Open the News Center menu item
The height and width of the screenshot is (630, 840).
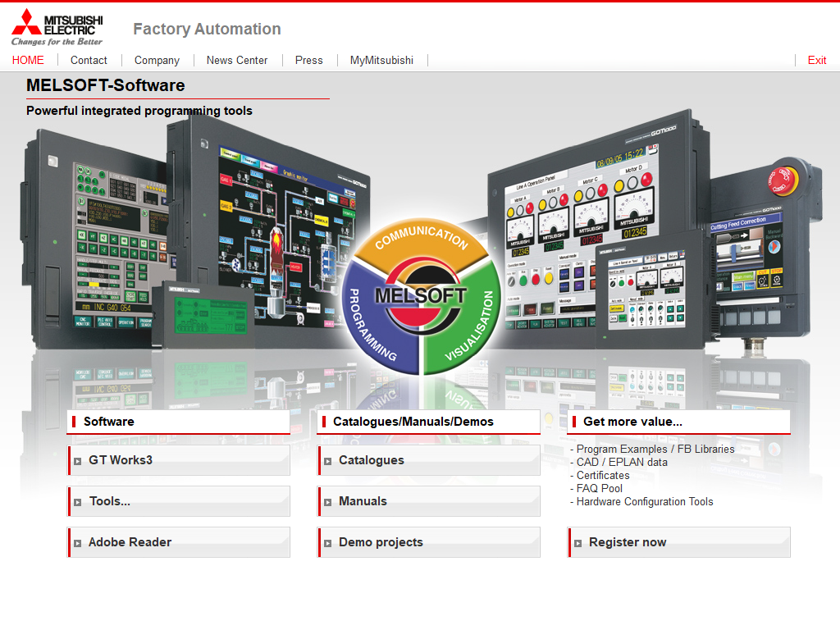tap(237, 60)
